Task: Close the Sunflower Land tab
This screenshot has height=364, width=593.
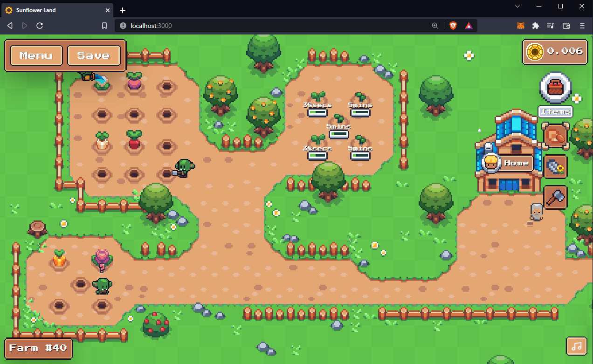Action: (x=107, y=10)
